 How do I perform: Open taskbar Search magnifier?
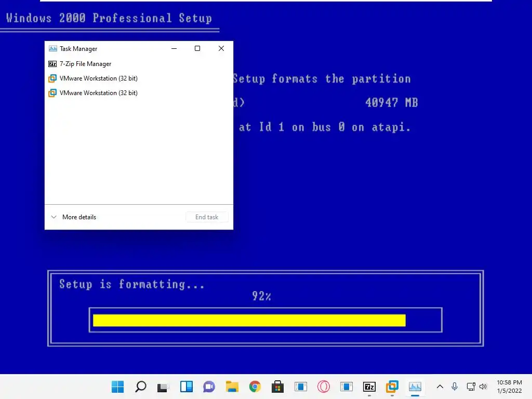tap(140, 387)
